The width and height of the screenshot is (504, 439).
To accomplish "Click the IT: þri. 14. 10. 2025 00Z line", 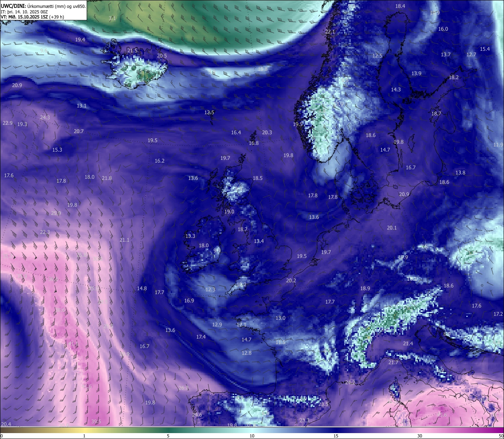I will click(24, 12).
